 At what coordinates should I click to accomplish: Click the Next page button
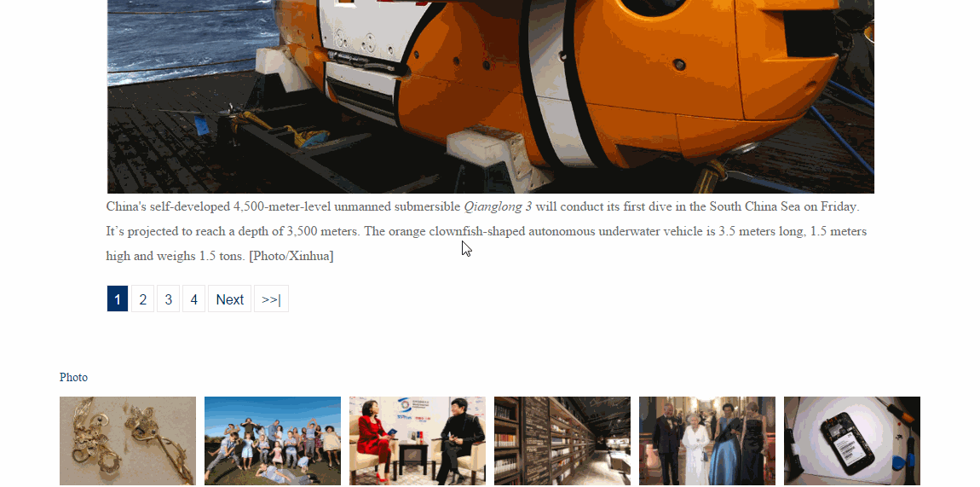(229, 299)
